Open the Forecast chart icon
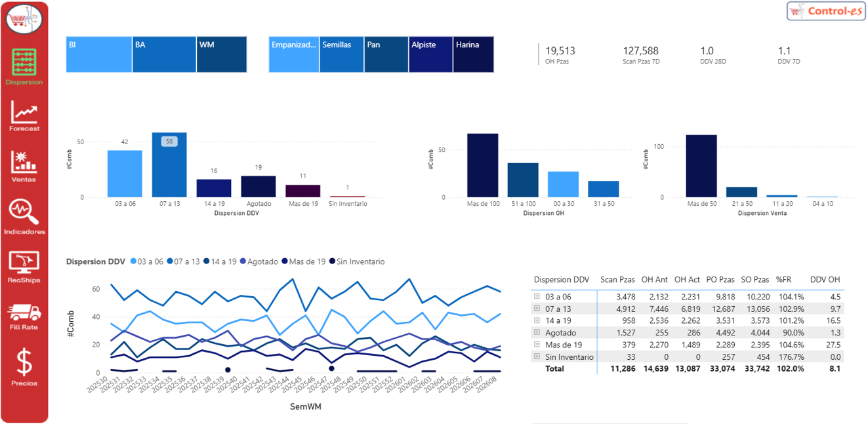The height and width of the screenshot is (424, 868). point(24,114)
